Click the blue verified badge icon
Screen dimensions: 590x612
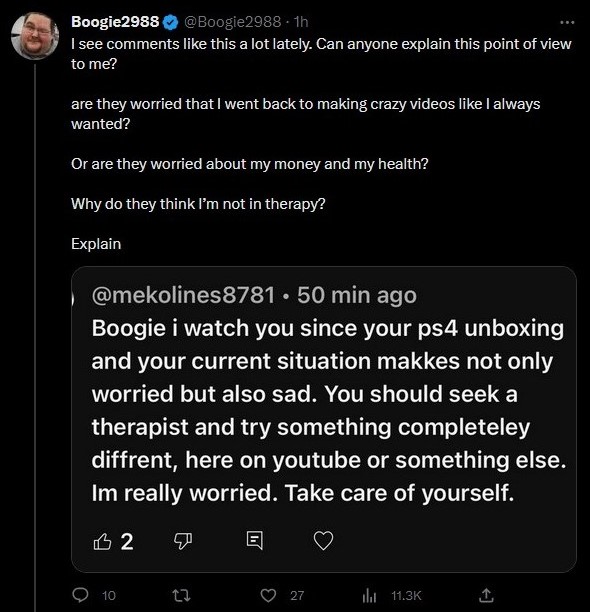tap(170, 22)
